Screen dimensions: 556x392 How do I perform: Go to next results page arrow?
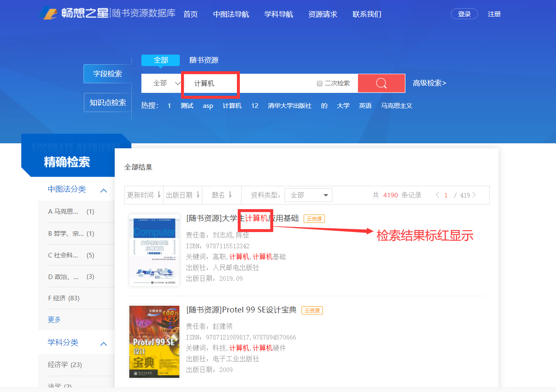[474, 195]
